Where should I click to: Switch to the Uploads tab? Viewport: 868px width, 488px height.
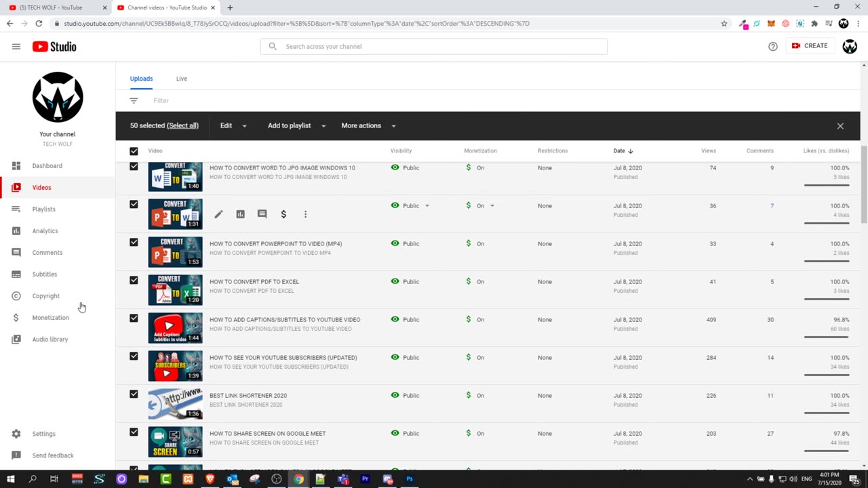pos(141,79)
